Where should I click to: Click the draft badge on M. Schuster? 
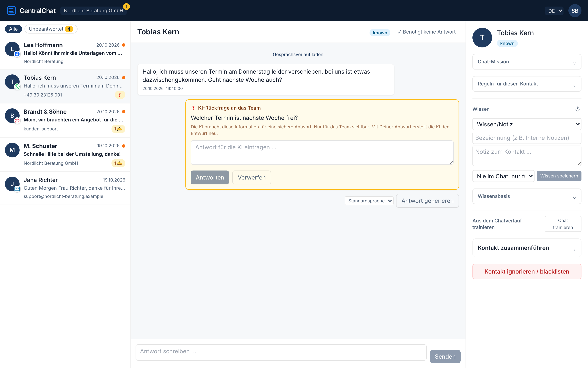pyautogui.click(x=118, y=163)
